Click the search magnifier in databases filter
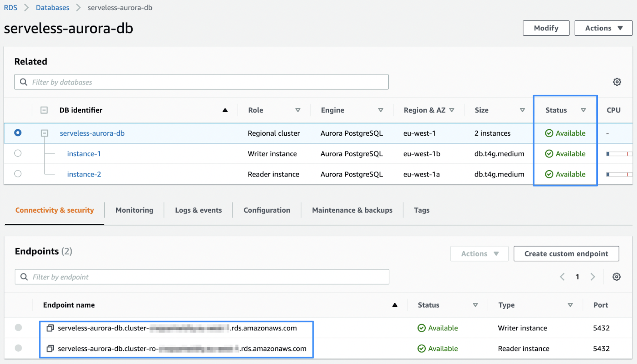Image resolution: width=637 pixels, height=364 pixels. coord(23,82)
